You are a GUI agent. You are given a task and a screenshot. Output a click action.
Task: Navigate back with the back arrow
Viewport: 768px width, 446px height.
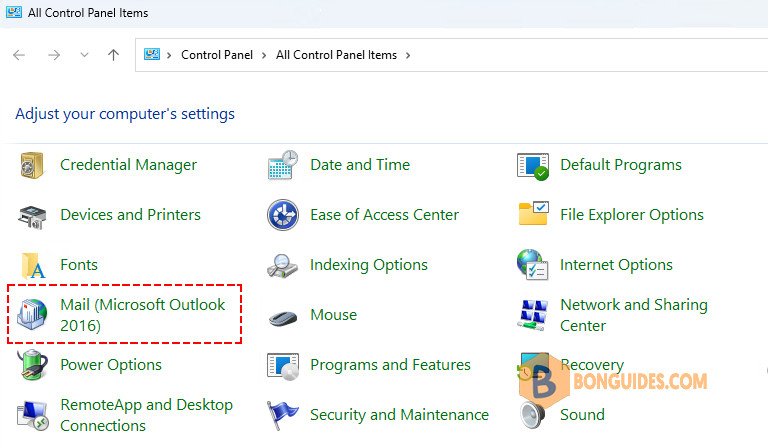19,55
